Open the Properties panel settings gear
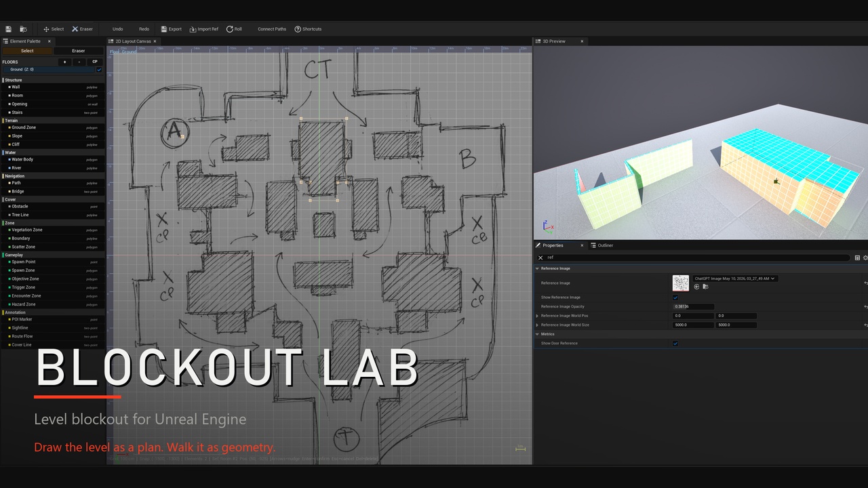The height and width of the screenshot is (488, 868). 865,258
